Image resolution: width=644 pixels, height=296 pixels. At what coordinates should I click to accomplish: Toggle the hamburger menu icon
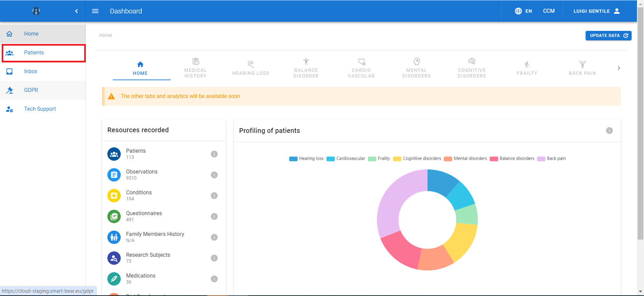[x=95, y=11]
